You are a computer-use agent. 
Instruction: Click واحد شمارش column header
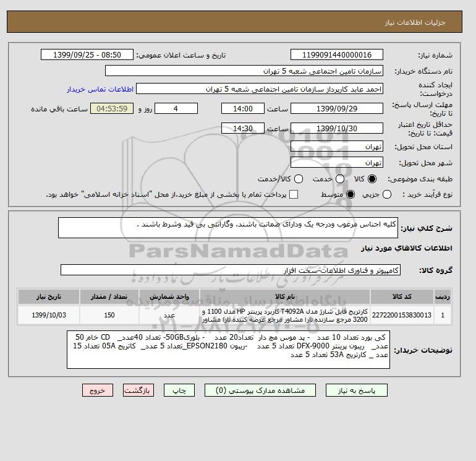point(169,296)
